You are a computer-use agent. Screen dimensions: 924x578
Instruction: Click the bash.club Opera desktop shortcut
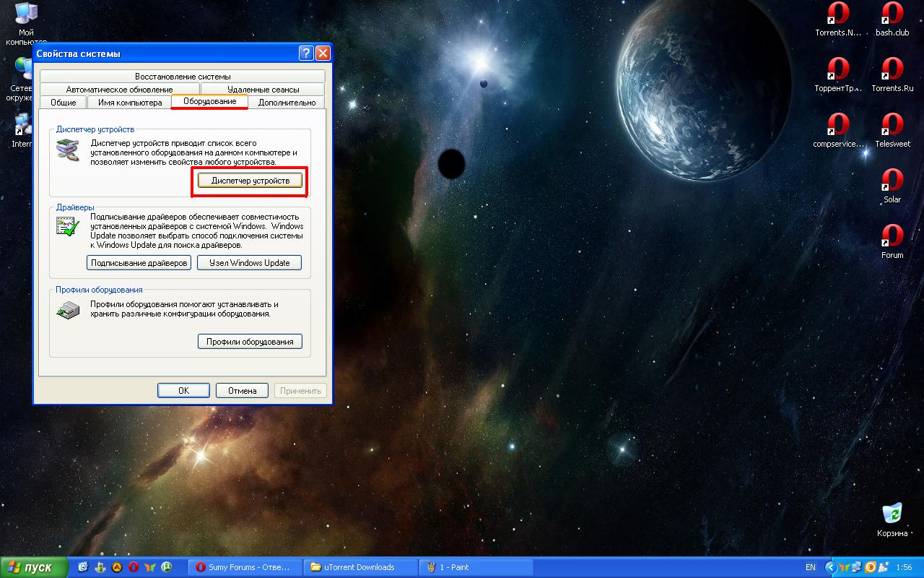tap(892, 14)
